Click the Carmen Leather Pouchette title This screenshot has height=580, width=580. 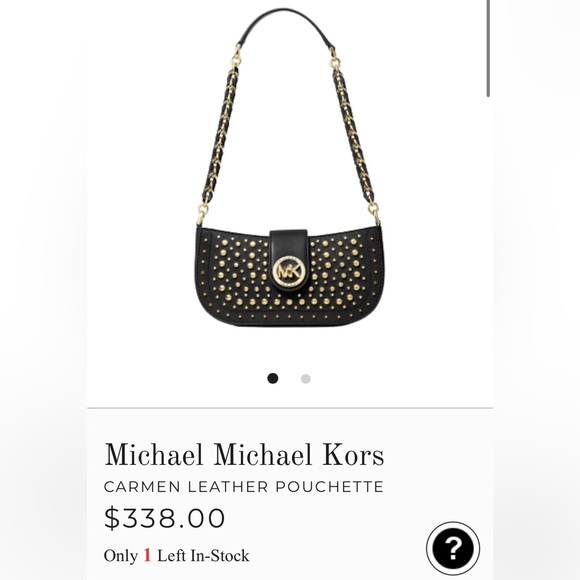click(244, 487)
